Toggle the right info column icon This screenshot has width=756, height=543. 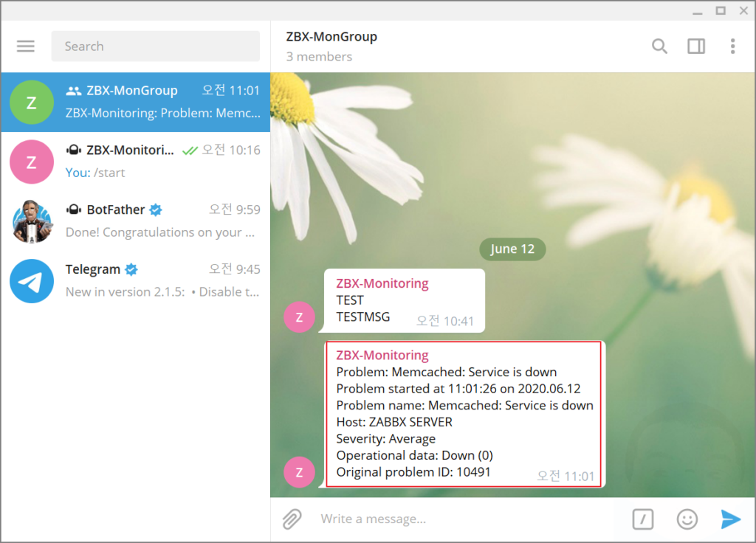695,46
